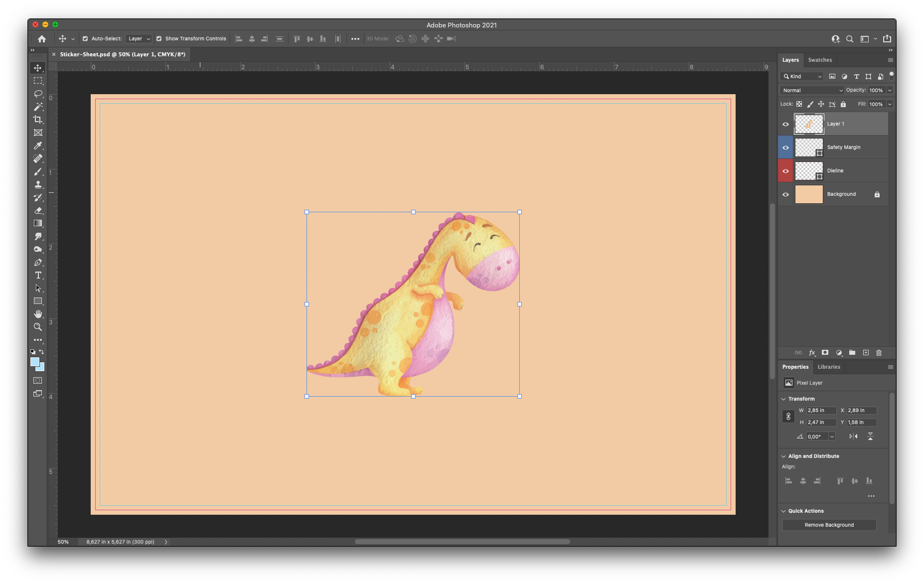Select the Lasso tool
This screenshot has height=583, width=924.
pyautogui.click(x=38, y=94)
